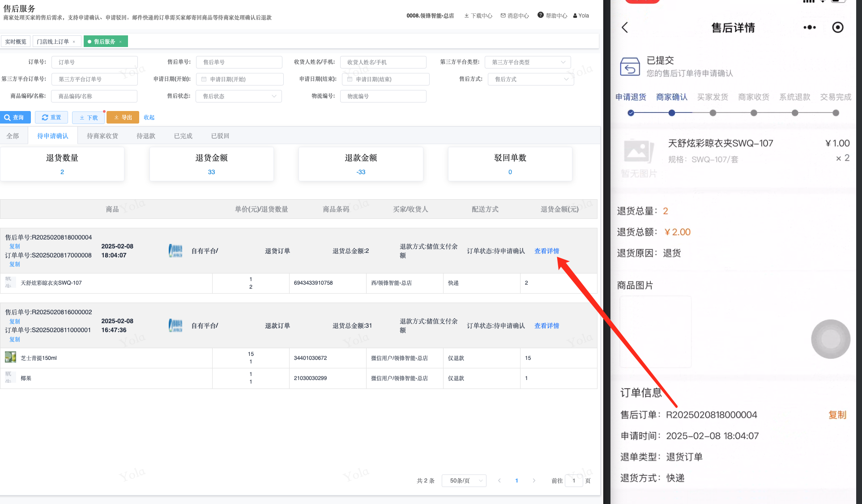
Task: Switch to the 已驳回 tab
Action: (x=220, y=136)
